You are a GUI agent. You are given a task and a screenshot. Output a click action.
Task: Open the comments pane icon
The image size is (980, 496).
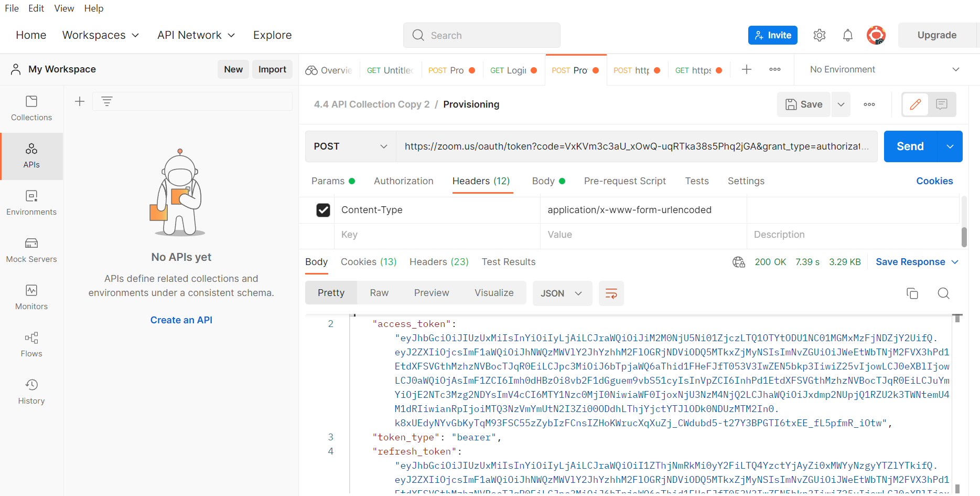tap(942, 104)
